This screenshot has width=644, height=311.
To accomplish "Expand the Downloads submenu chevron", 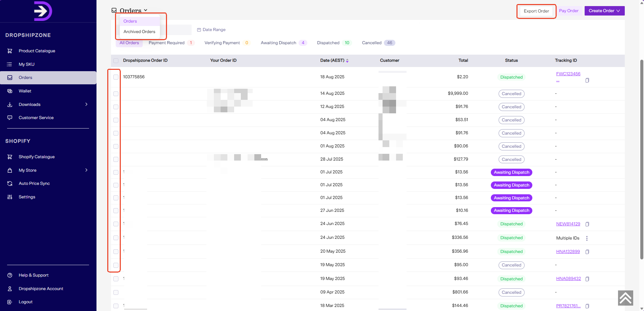I will coord(86,105).
